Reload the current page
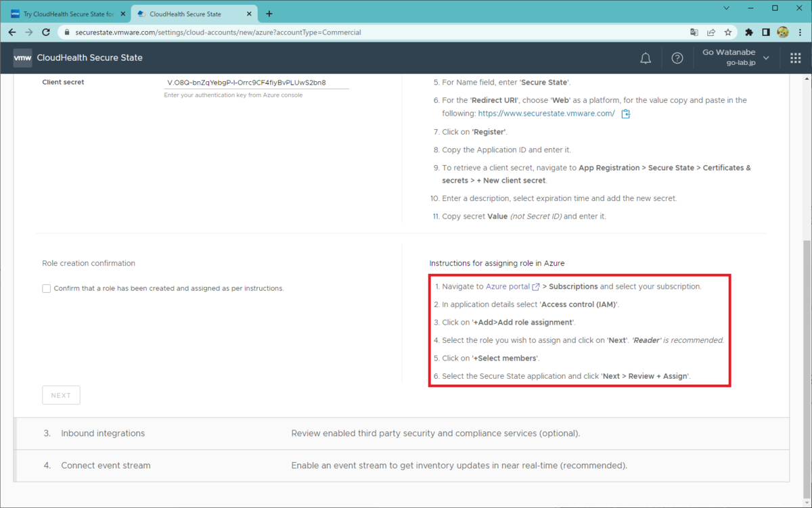Viewport: 812px width, 508px height. [46, 32]
